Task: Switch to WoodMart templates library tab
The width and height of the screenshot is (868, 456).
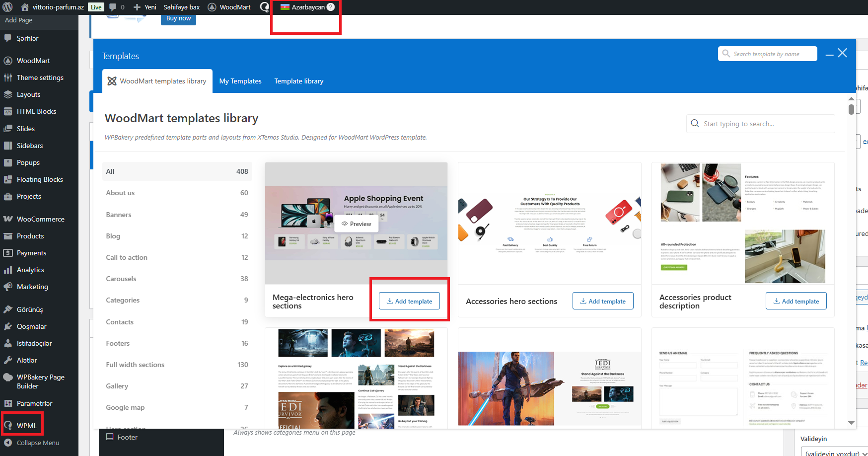Action: (x=157, y=81)
